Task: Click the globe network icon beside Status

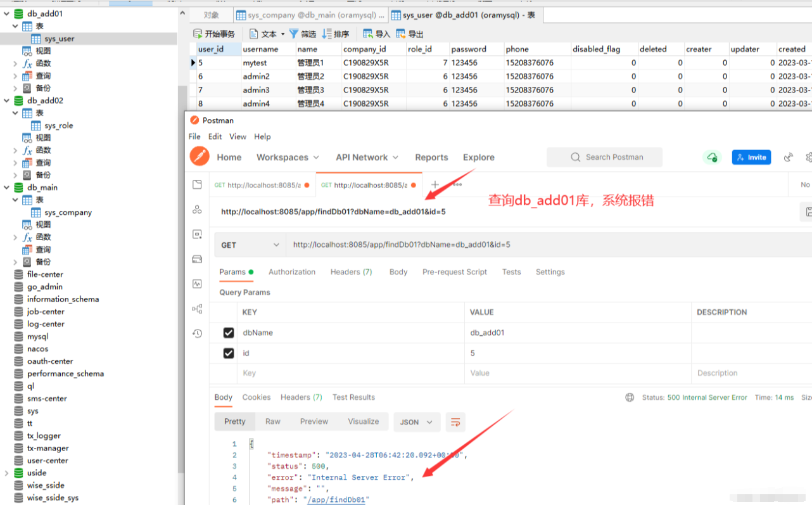Action: point(630,397)
